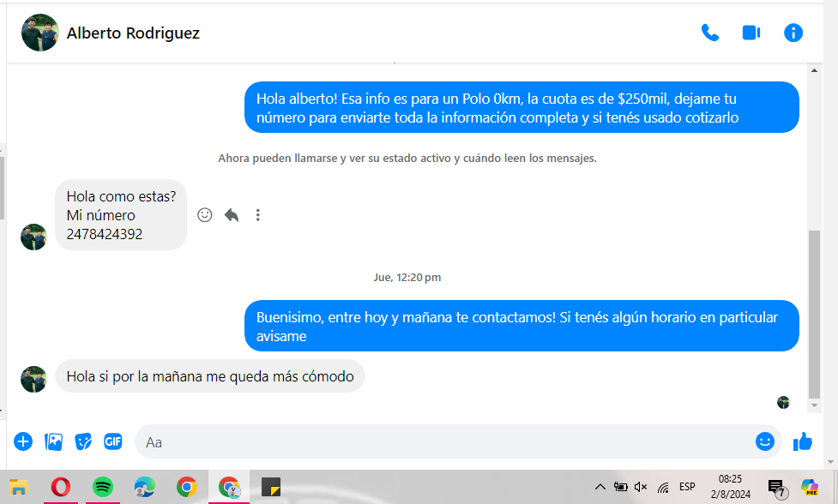Open emoji picker in message box
The image size is (838, 504).
764,441
